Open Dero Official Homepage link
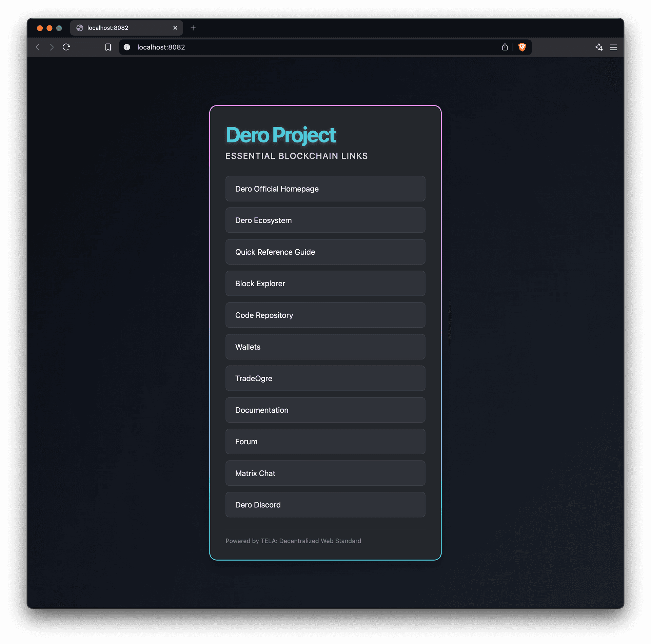651x644 pixels. tap(325, 189)
